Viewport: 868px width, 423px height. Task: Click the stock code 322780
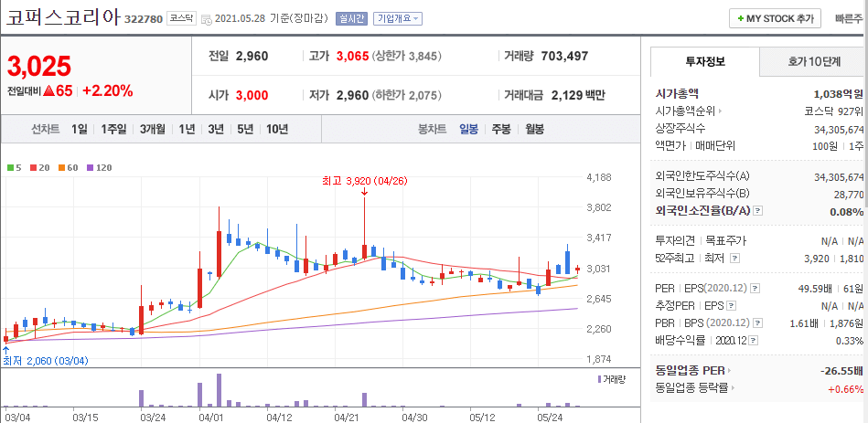coord(144,19)
